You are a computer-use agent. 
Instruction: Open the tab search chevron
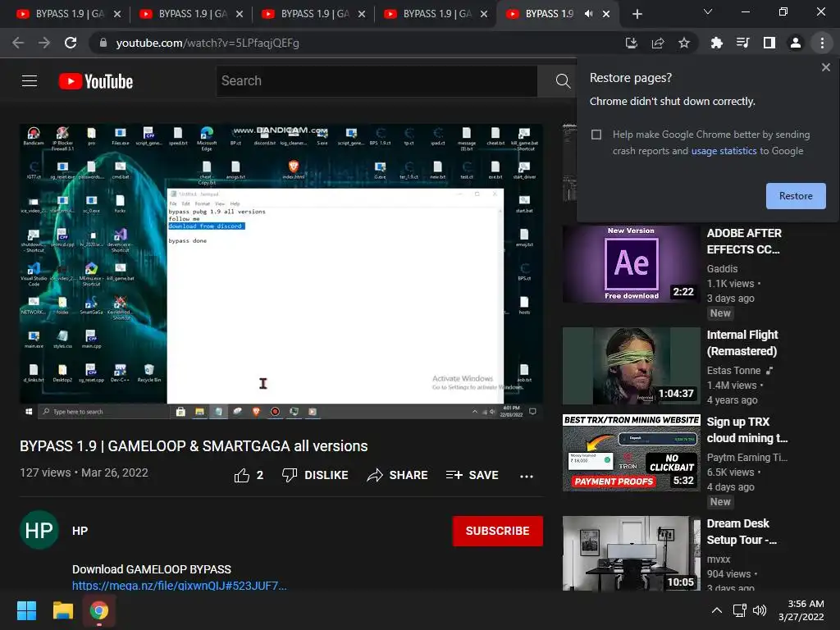(x=708, y=11)
